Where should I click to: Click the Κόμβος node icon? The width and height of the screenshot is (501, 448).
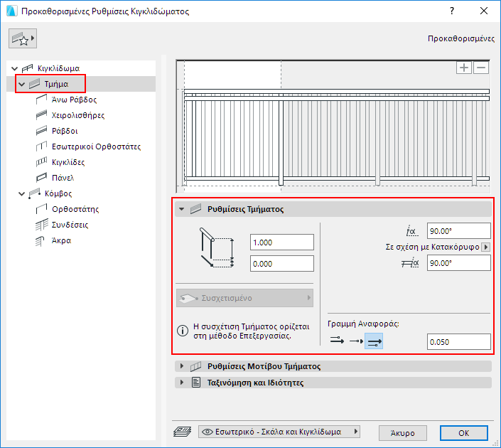[35, 193]
